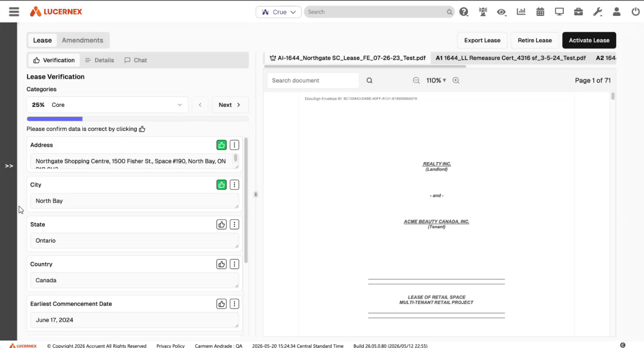Viewport: 644px width, 348px height.
Task: Open the City field three-dot menu
Action: (234, 185)
